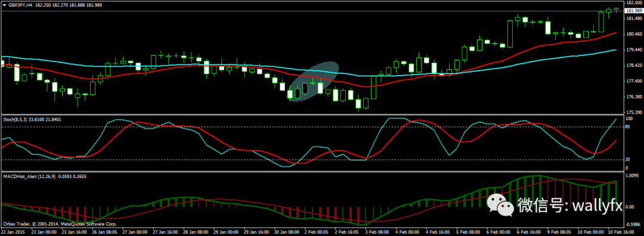Image resolution: width=644 pixels, height=236 pixels.
Task: Click the 30 Jan 08:00 time label
Action: (x=286, y=232)
